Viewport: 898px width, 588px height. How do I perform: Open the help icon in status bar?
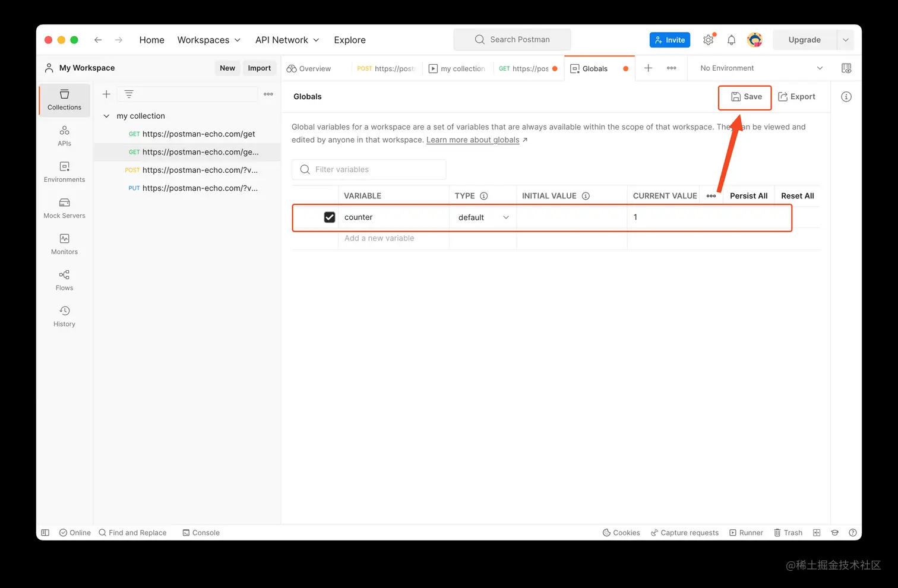point(853,533)
